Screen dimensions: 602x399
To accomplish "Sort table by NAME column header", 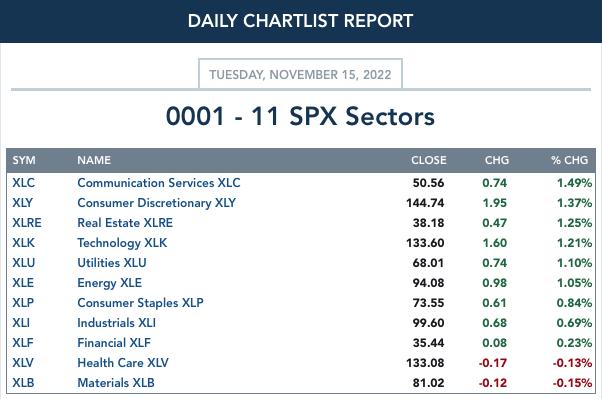I will pos(94,160).
